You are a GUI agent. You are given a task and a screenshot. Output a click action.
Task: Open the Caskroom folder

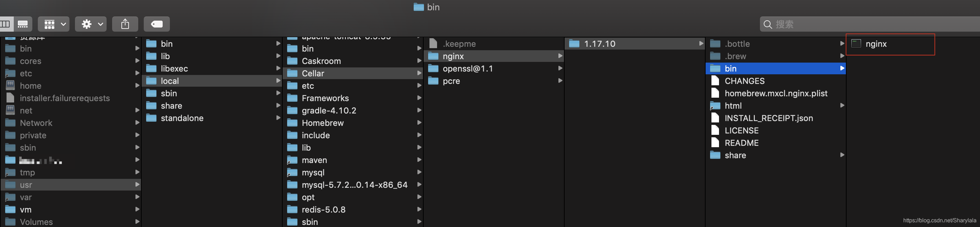tap(353, 61)
